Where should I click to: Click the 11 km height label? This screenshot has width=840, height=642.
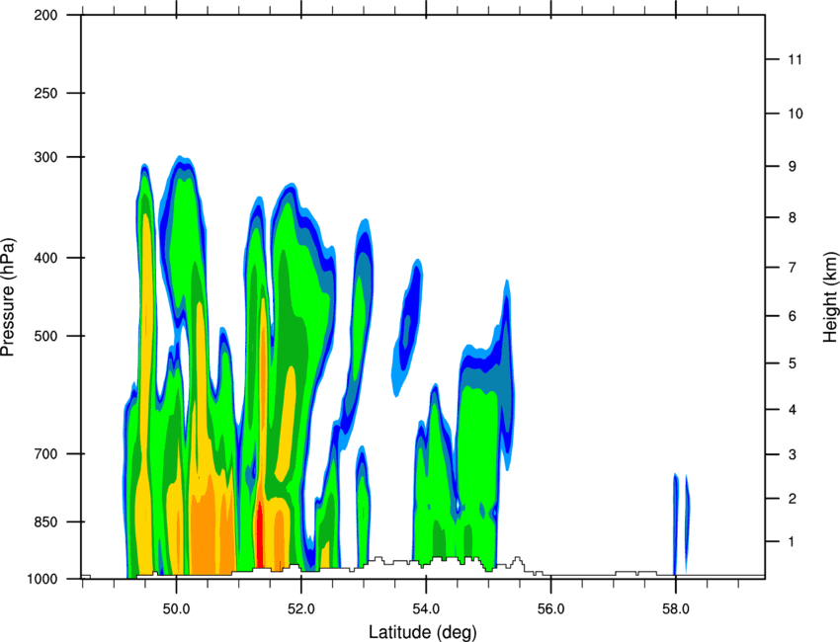click(x=795, y=59)
